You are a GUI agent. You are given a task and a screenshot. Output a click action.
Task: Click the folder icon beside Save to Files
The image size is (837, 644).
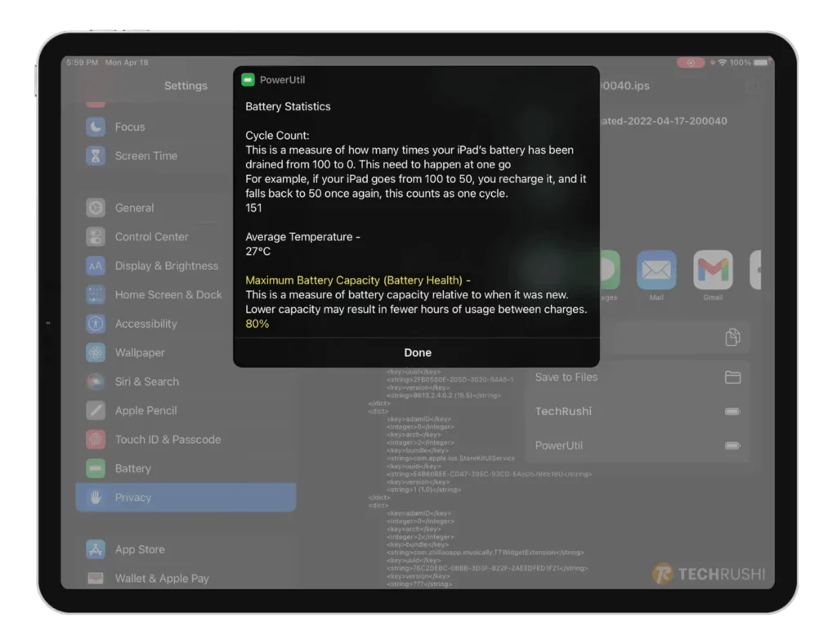point(732,378)
